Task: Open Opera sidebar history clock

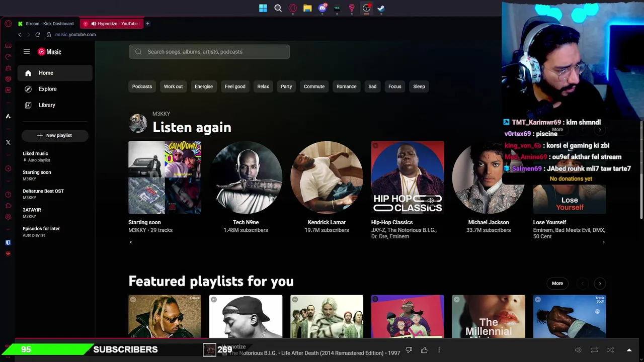Action: [8, 195]
